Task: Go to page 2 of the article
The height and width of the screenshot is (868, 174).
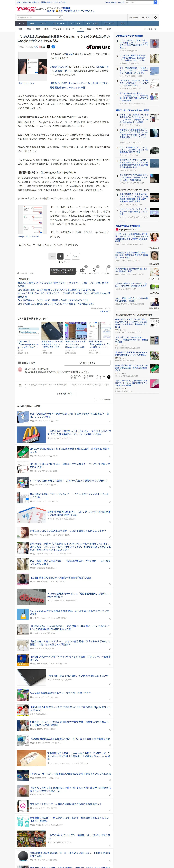Action: 68,256
